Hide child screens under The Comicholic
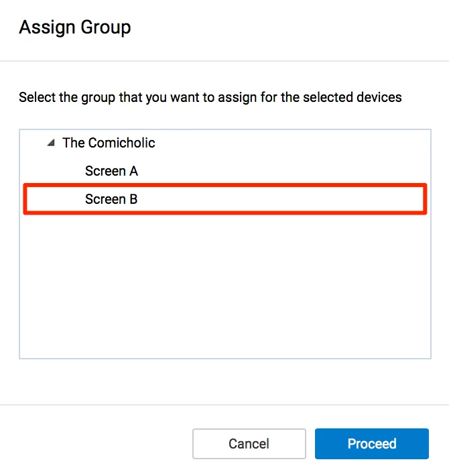Viewport: 449px width, 476px height. pyautogui.click(x=51, y=143)
